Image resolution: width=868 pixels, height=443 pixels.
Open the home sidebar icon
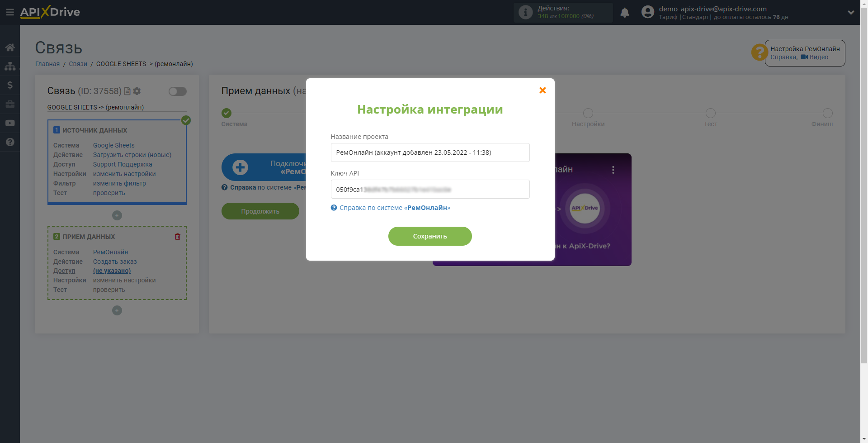(x=10, y=48)
